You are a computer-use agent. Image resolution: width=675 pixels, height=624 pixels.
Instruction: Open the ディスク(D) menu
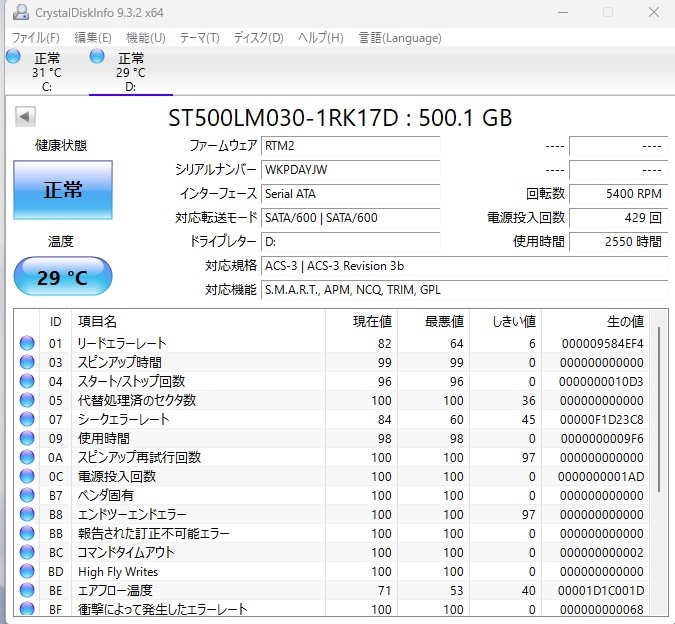pyautogui.click(x=258, y=38)
